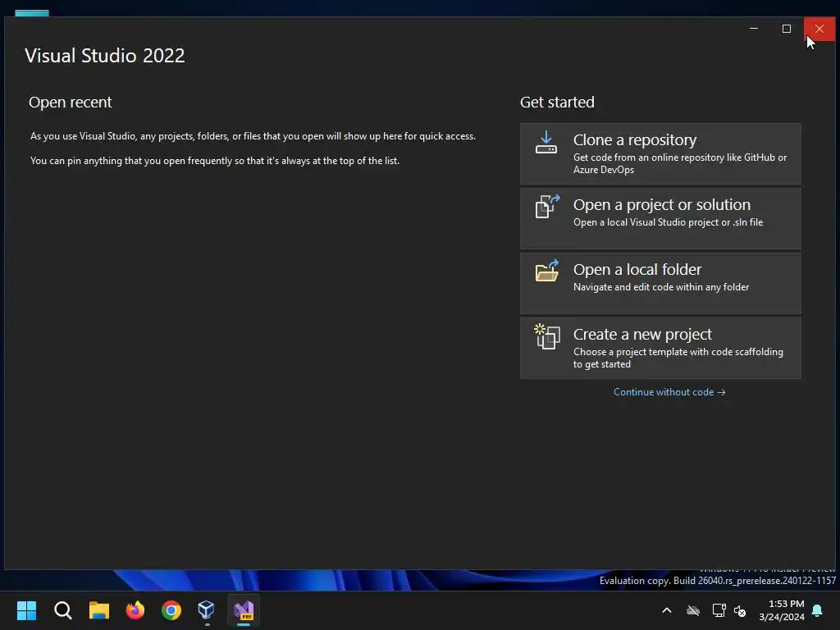Click the Clone a repository download icon
840x630 pixels.
[x=546, y=143]
